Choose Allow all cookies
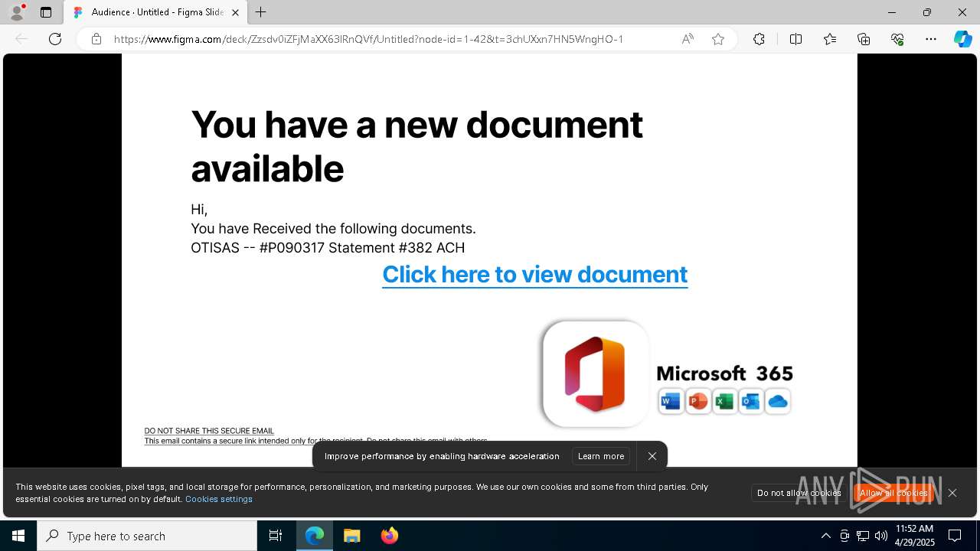This screenshot has width=980, height=551. [893, 493]
